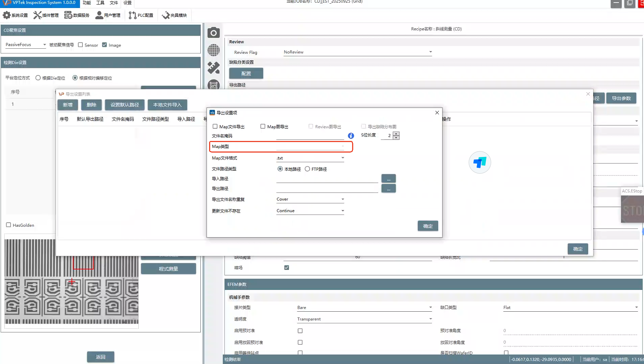Expand the Map文件格式 dropdown
644x364 pixels.
coord(342,158)
